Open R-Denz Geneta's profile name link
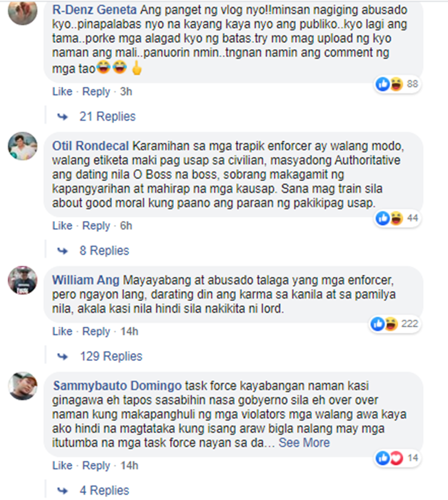The width and height of the screenshot is (448, 500). coord(94,10)
